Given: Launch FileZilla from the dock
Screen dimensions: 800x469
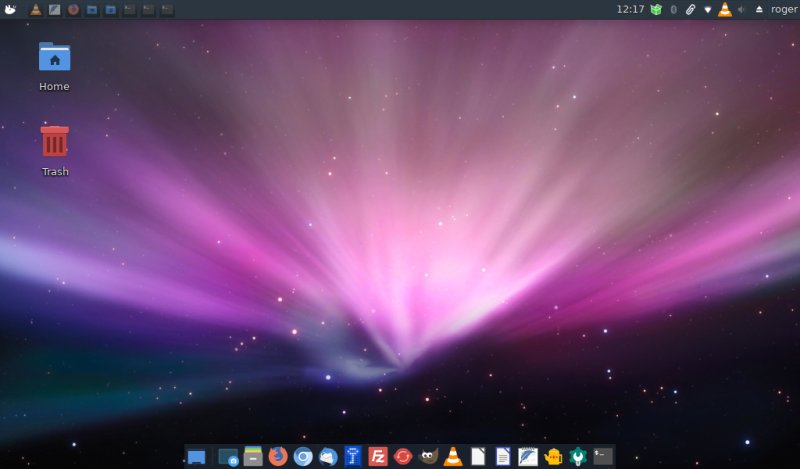Looking at the screenshot, I should [x=378, y=456].
